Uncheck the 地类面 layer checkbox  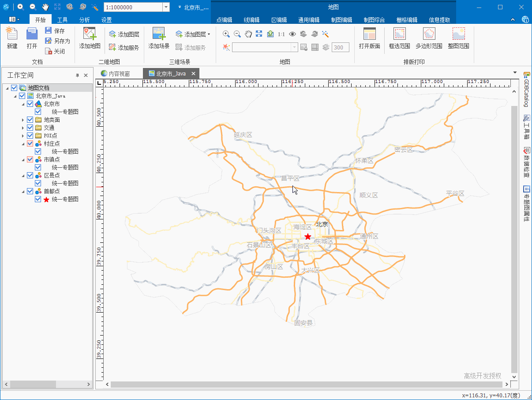(30, 120)
